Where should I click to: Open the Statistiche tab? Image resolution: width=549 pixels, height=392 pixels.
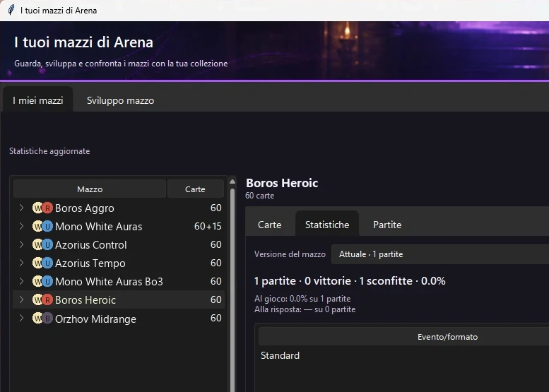pos(327,225)
